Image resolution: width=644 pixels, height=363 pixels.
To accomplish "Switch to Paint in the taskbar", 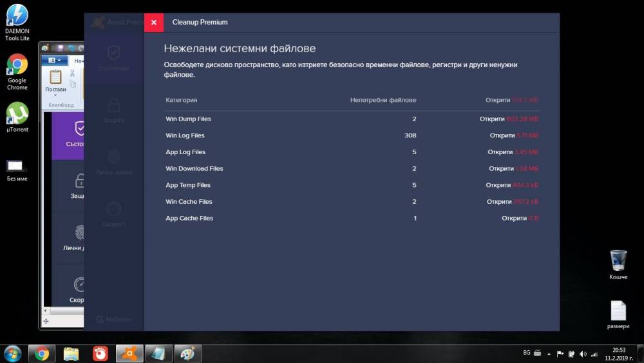I will coord(187,353).
